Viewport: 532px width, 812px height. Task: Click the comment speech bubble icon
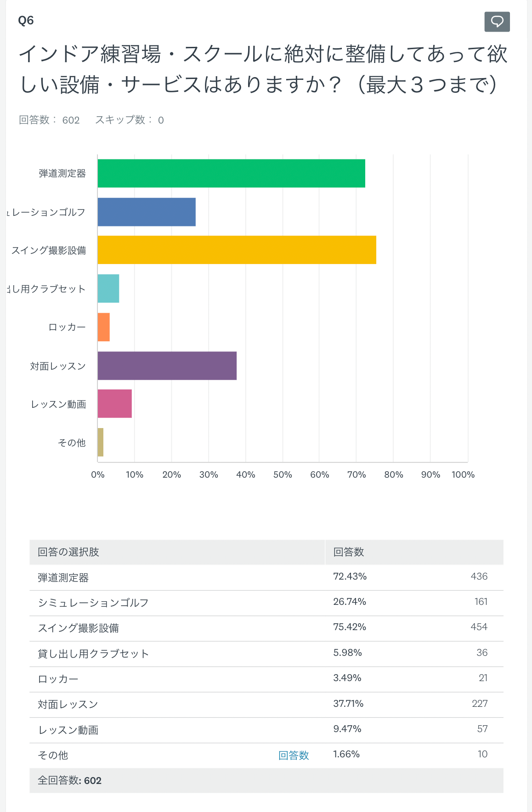tap(497, 22)
